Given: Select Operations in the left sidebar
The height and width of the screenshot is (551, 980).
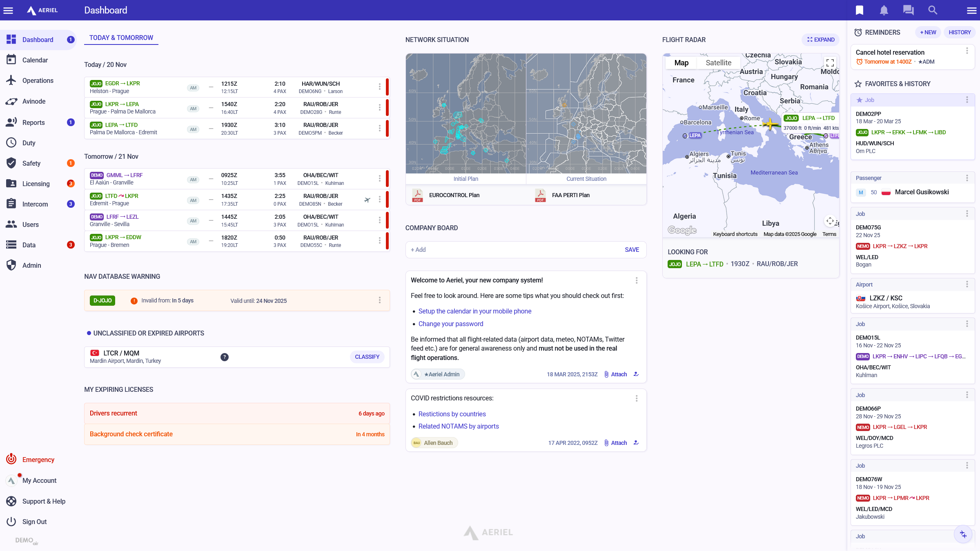Looking at the screenshot, I should click(x=38, y=80).
